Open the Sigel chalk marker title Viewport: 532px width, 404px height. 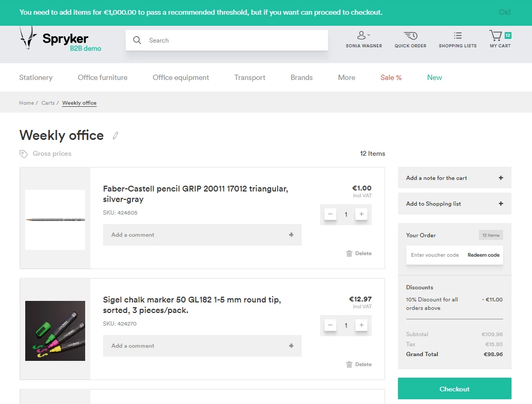coord(192,305)
